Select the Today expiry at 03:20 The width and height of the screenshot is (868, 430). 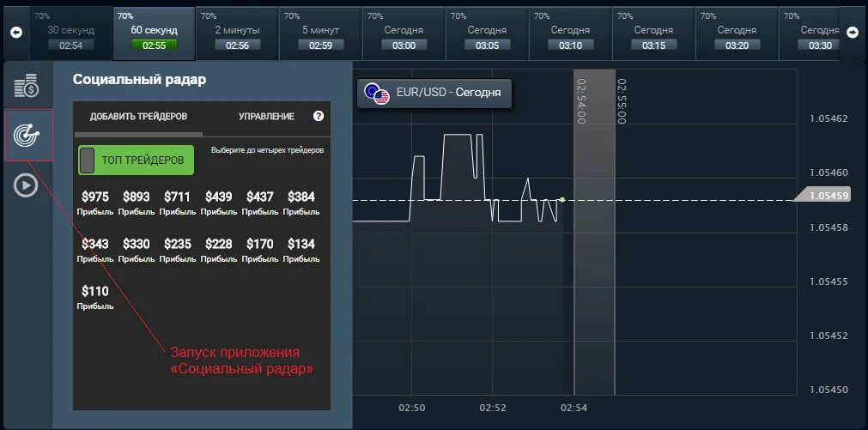(737, 34)
